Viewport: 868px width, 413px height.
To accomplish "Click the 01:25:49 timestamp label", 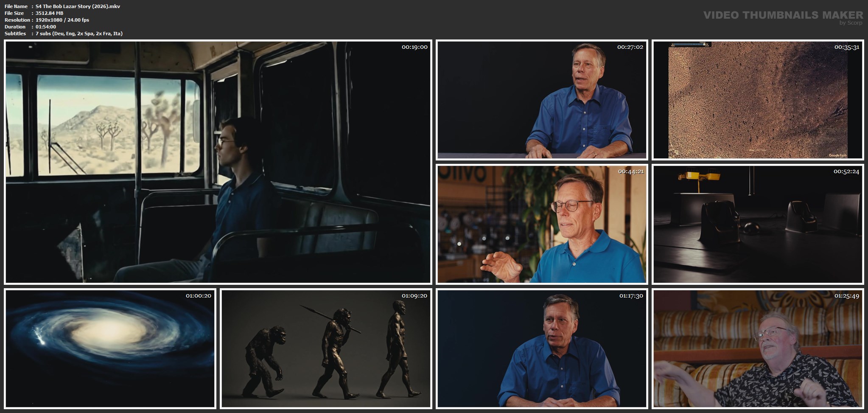I will [846, 296].
